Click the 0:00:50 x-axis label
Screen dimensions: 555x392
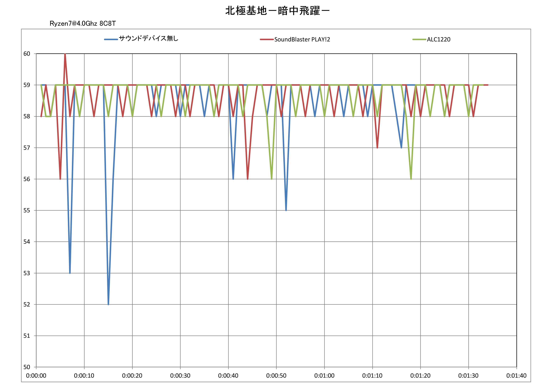(x=276, y=376)
